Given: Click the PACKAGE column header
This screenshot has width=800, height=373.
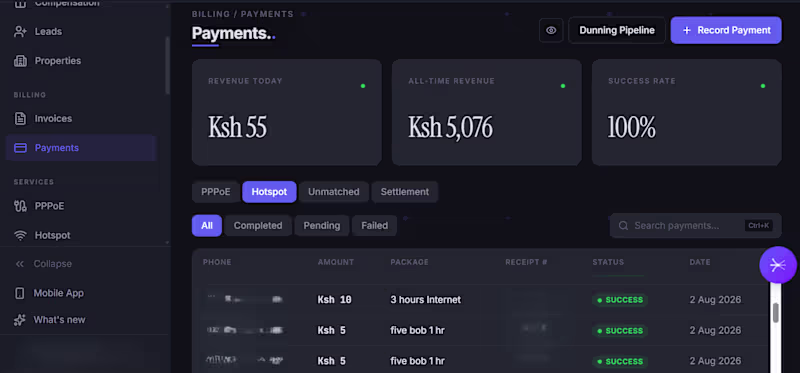Looking at the screenshot, I should click(410, 262).
